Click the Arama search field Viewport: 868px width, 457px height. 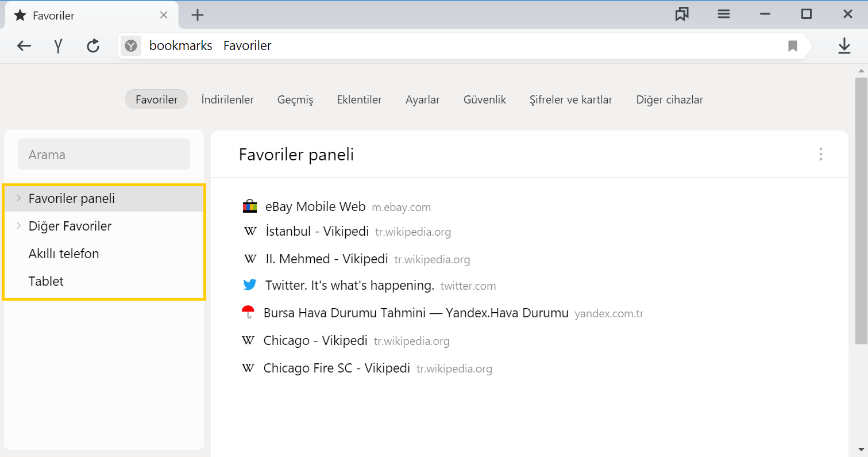tap(104, 154)
